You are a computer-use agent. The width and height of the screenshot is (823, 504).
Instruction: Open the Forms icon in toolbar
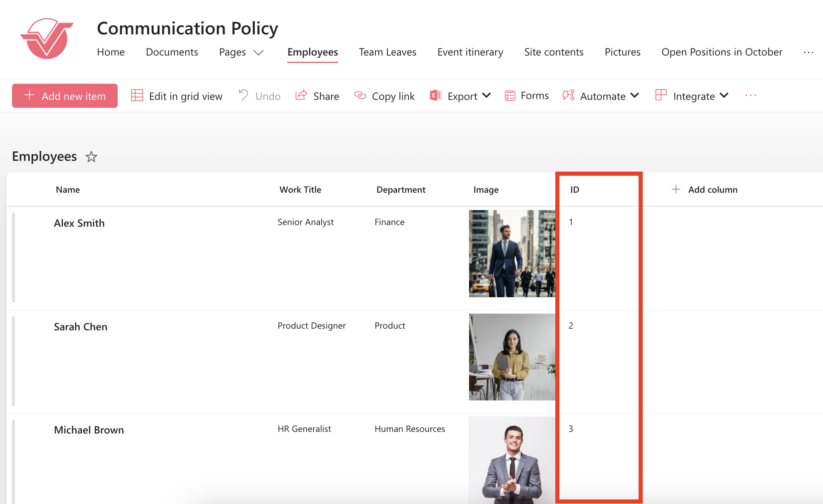click(x=510, y=96)
